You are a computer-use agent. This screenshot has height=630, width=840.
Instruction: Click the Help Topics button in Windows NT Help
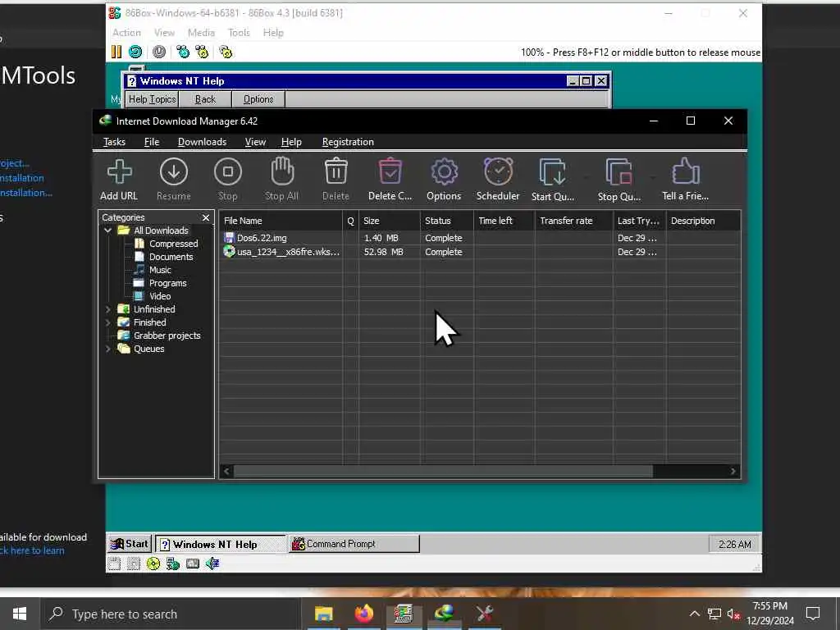[152, 99]
